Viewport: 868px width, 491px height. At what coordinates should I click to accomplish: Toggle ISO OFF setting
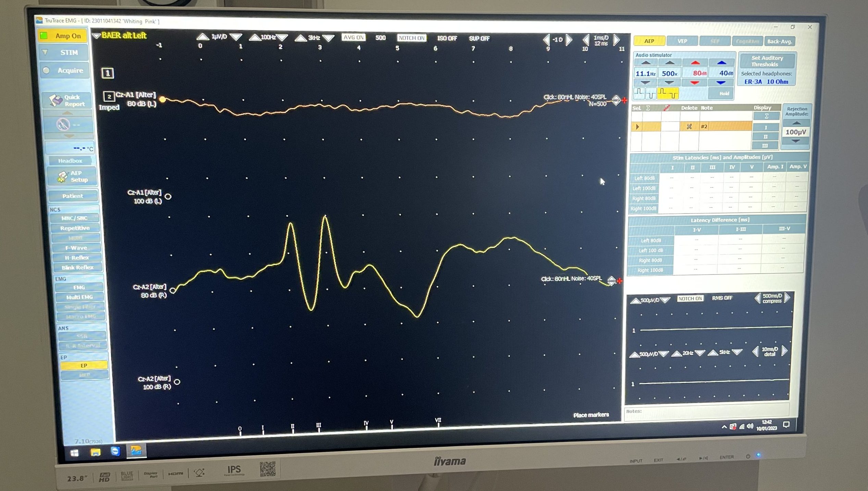(x=447, y=38)
